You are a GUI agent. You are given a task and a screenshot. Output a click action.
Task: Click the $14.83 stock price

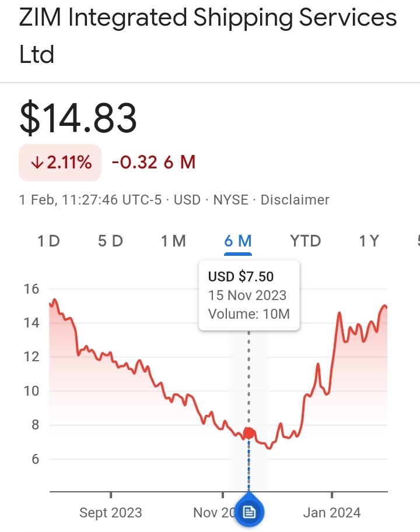coord(78,118)
